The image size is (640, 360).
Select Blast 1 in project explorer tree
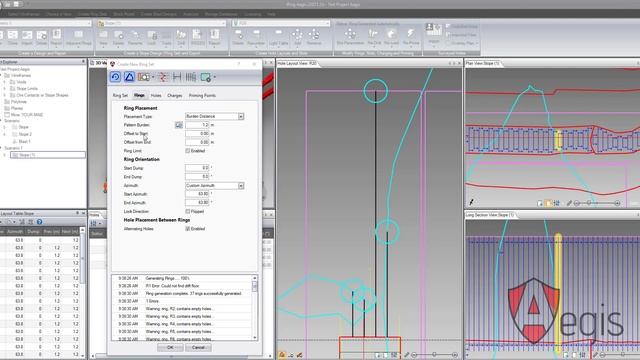pyautogui.click(x=24, y=141)
